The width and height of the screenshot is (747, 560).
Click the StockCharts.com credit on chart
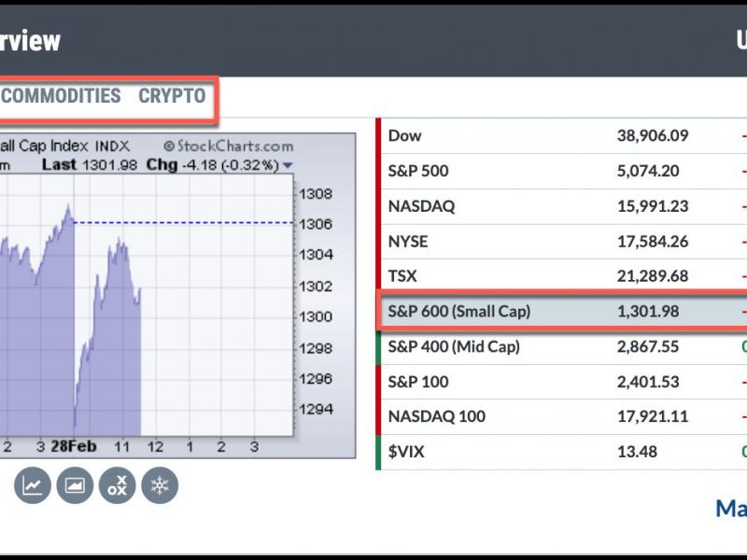pos(228,147)
